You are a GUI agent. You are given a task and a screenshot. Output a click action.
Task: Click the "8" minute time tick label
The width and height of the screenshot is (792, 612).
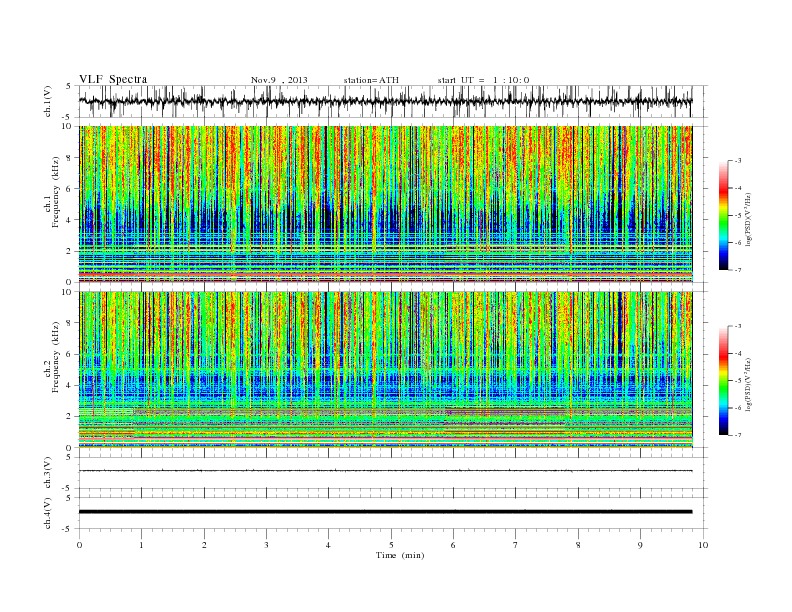click(578, 545)
